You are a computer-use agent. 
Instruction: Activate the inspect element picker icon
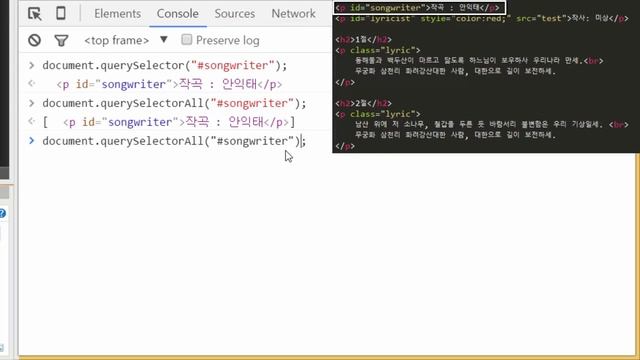35,13
